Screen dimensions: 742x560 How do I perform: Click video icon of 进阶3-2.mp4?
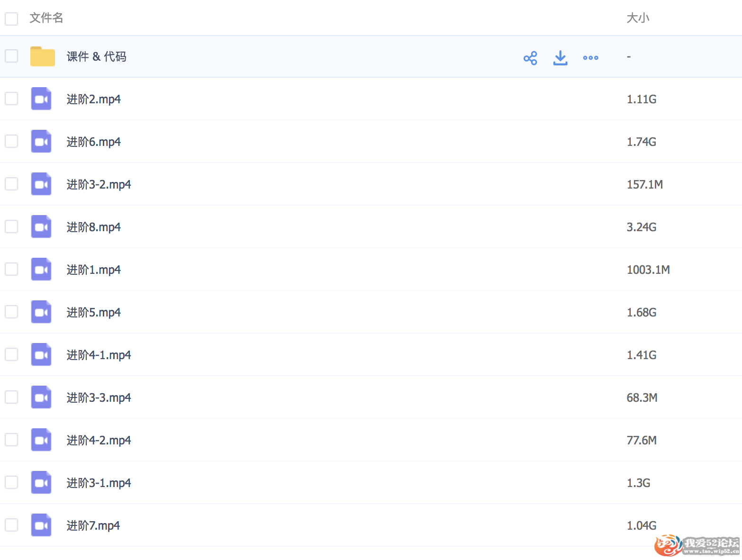coord(41,184)
